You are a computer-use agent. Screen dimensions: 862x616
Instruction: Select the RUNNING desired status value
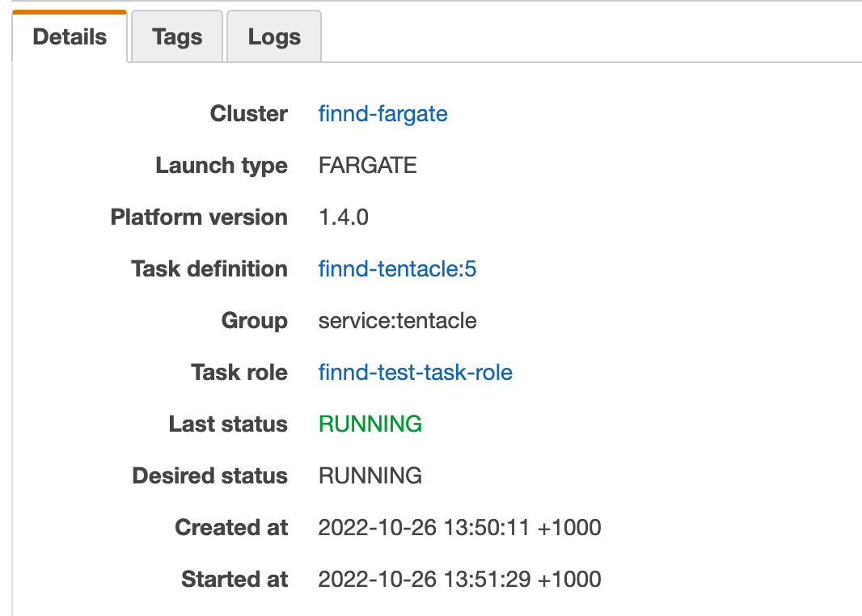pyautogui.click(x=370, y=475)
